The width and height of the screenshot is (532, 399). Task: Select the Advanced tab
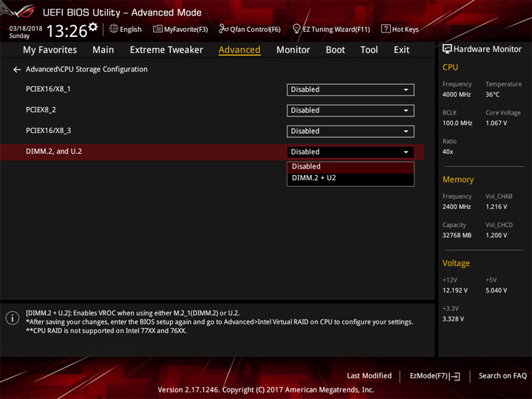tap(239, 50)
